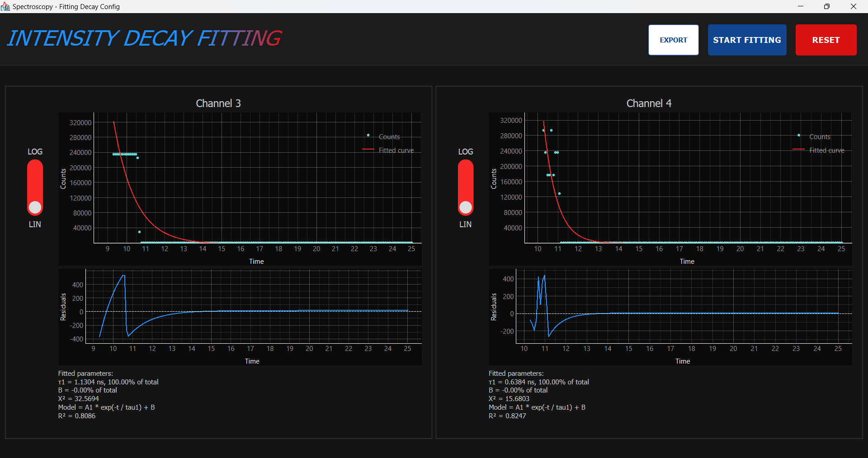Click 'R² = 0.8086' text
This screenshot has width=868, height=458.
tap(77, 416)
